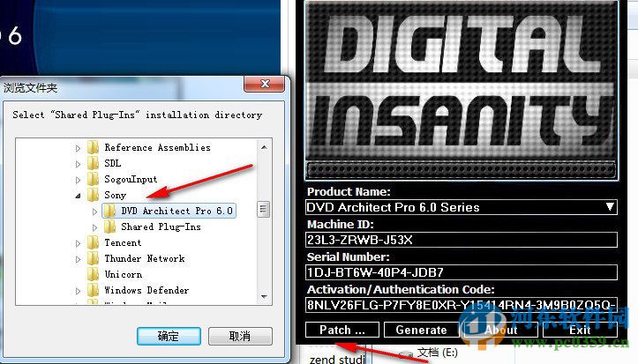This screenshot has height=364, width=638.
Task: Click the Activation/Authentication Code field
Action: click(462, 305)
